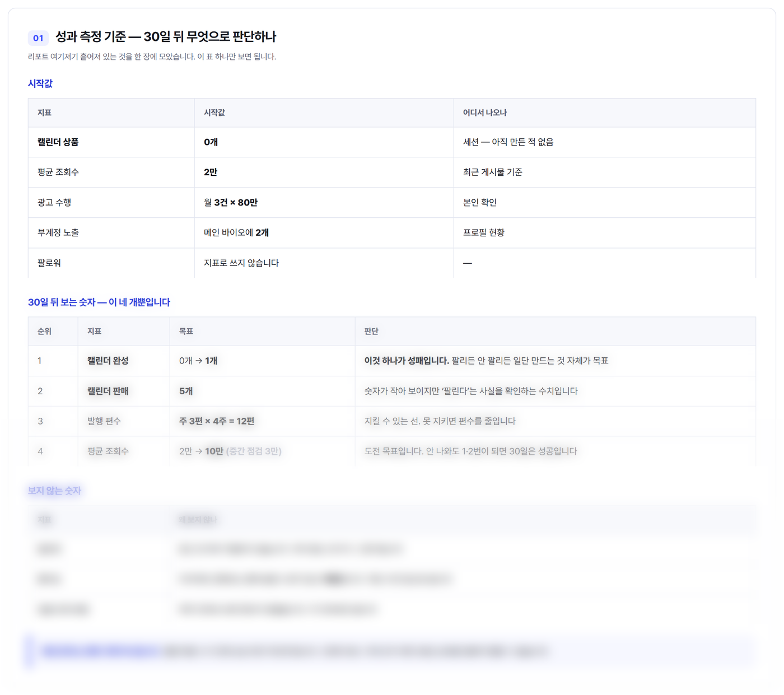Click the "캘린더 완성" indicator cell
Screen dimensions: 784x695
coord(124,361)
